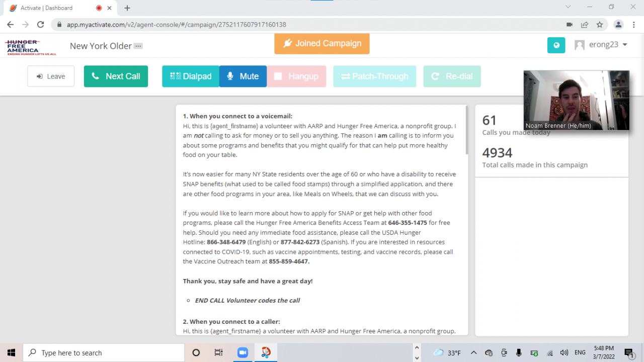Click the hotline number 866-348-6479
Screen dimensions: 644x362
click(x=226, y=242)
